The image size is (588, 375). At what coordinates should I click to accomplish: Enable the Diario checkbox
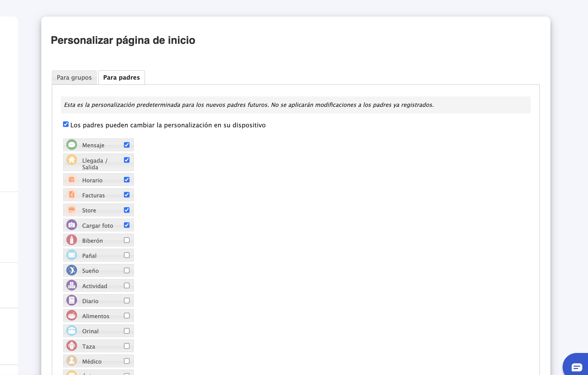[x=127, y=301]
